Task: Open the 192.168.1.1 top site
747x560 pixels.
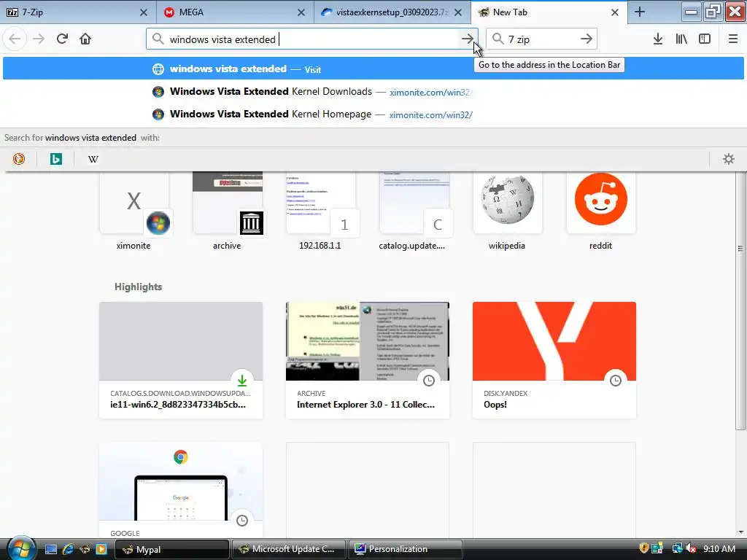Action: pos(321,210)
